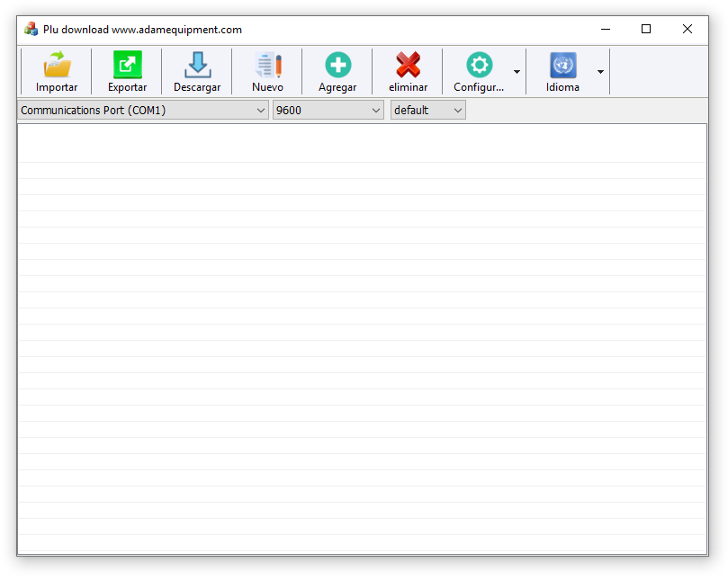728x580 pixels.
Task: Click the Agregar plus icon
Action: (337, 66)
